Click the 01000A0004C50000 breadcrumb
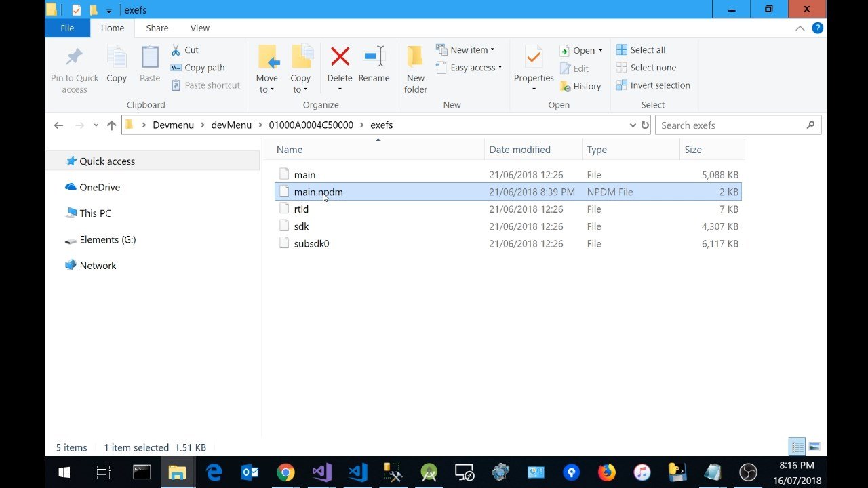The image size is (868, 488). point(311,125)
